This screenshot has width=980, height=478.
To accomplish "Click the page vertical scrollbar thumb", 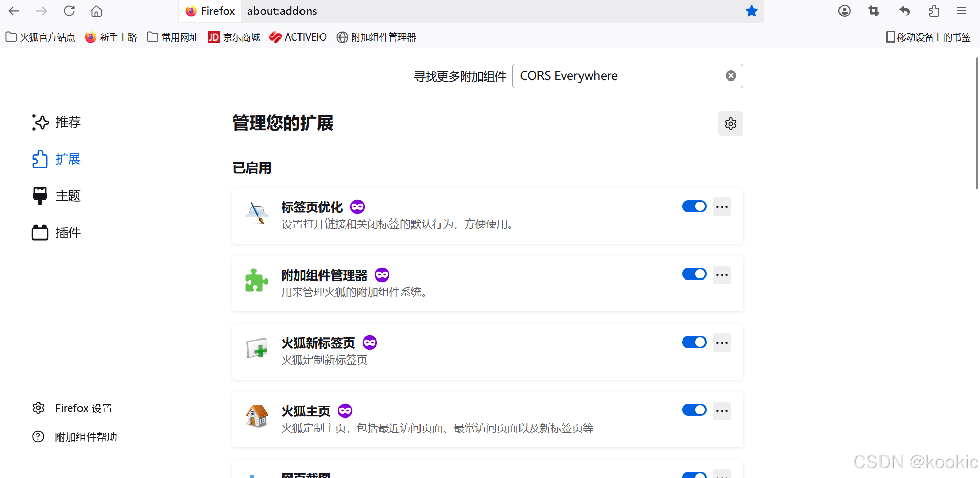I will (977, 123).
